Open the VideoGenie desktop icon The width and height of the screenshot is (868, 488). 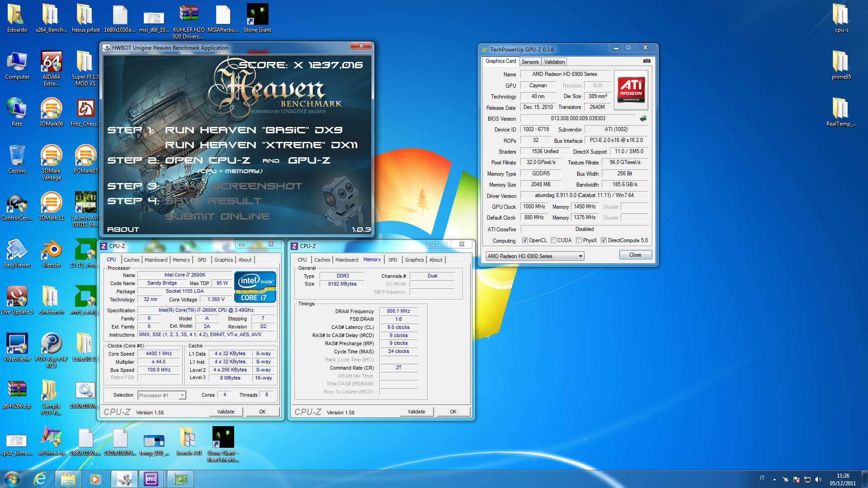[17, 347]
